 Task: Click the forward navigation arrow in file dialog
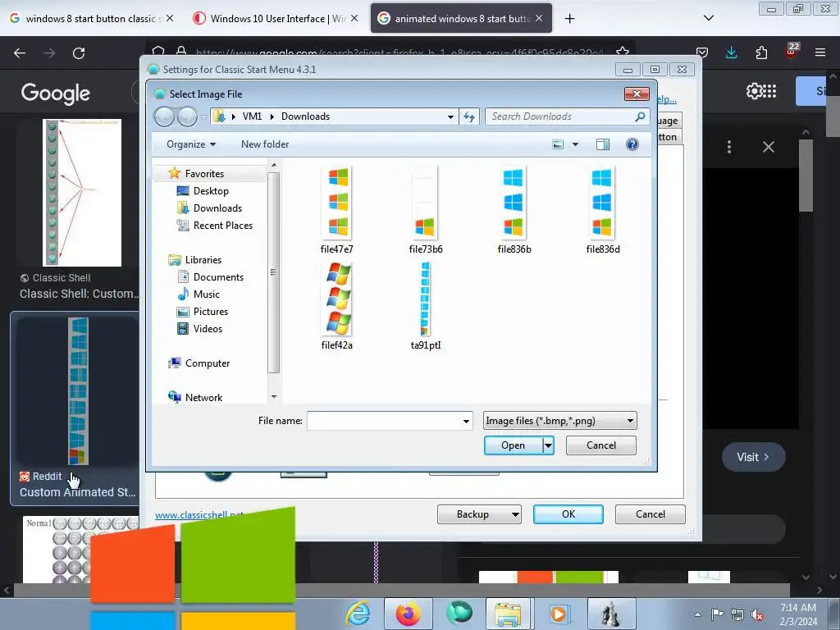pyautogui.click(x=187, y=116)
